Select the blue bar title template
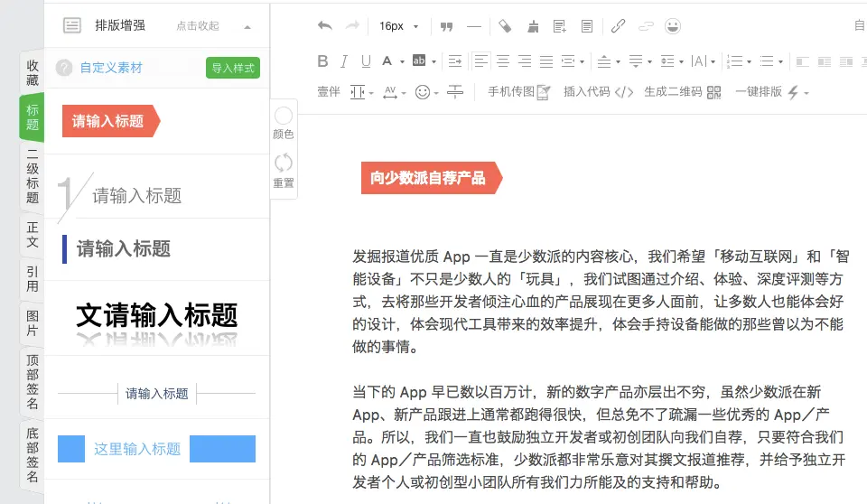Screen dimensions: 867x504 coord(117,249)
